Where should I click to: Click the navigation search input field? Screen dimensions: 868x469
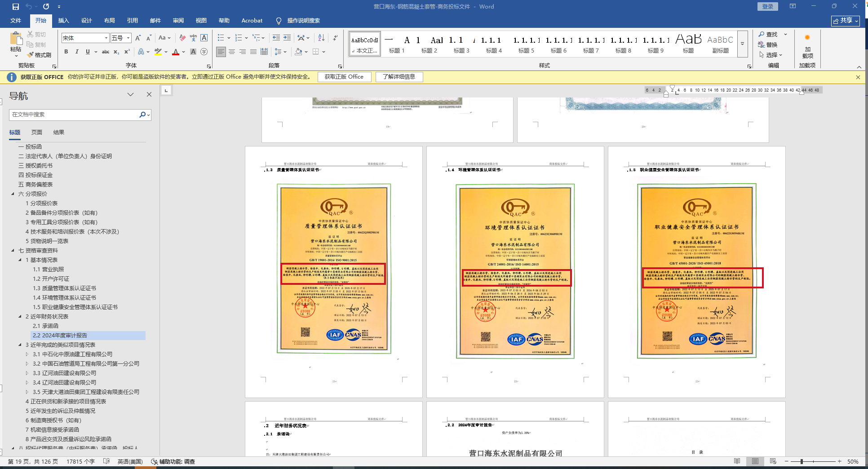[x=74, y=115]
